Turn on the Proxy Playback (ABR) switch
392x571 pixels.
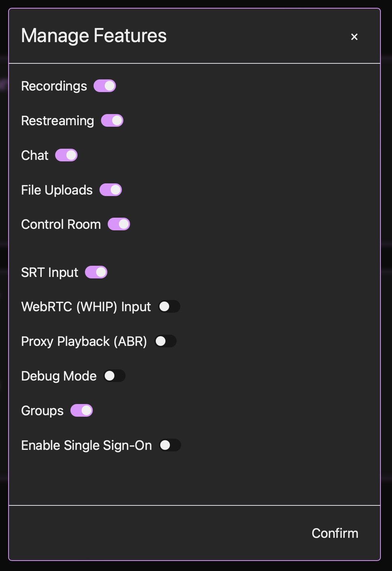[x=165, y=341]
